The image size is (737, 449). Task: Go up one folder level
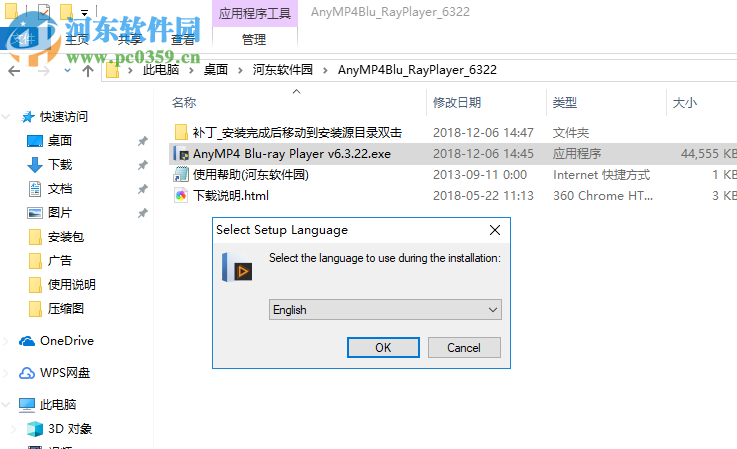tap(87, 71)
